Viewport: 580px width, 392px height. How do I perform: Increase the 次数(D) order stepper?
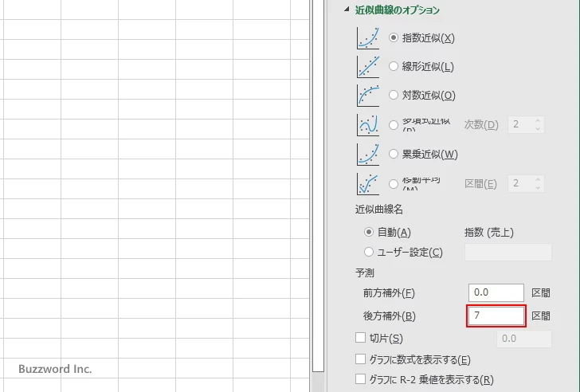pyautogui.click(x=538, y=120)
